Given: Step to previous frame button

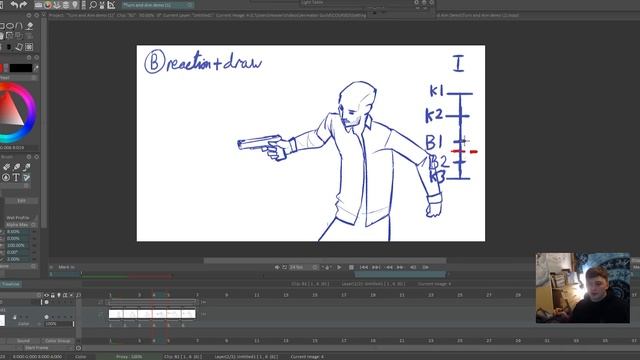Looking at the screenshot, I should (389, 267).
